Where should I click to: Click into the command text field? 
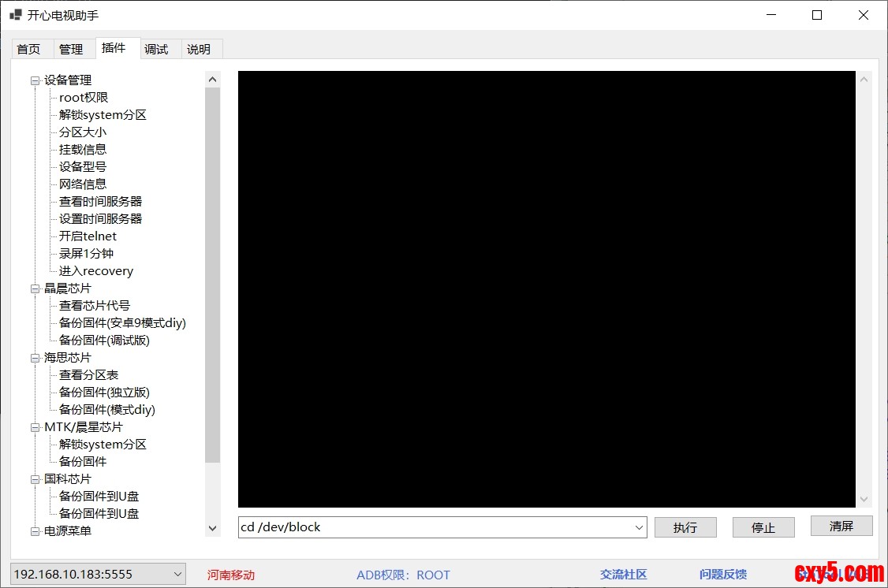tap(434, 527)
